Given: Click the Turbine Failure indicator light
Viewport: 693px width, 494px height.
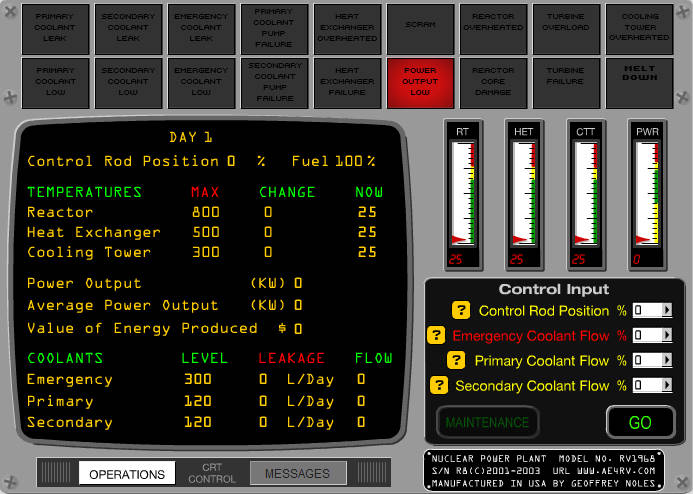Looking at the screenshot, I should (x=566, y=83).
